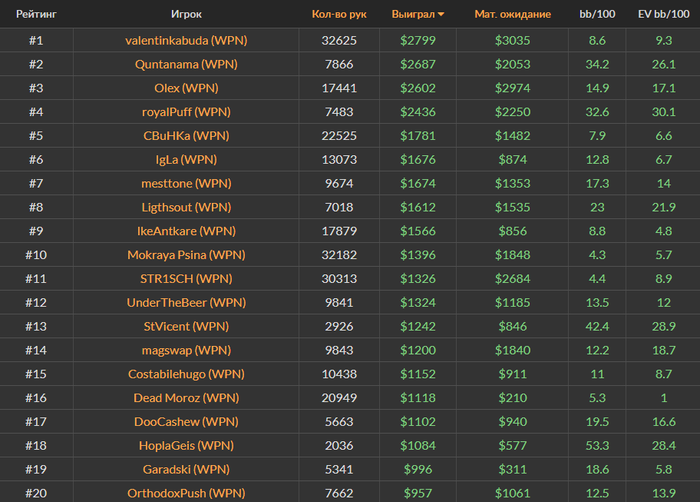
Task: Open Mokraya Psina (WPN) profile
Action: (x=186, y=255)
